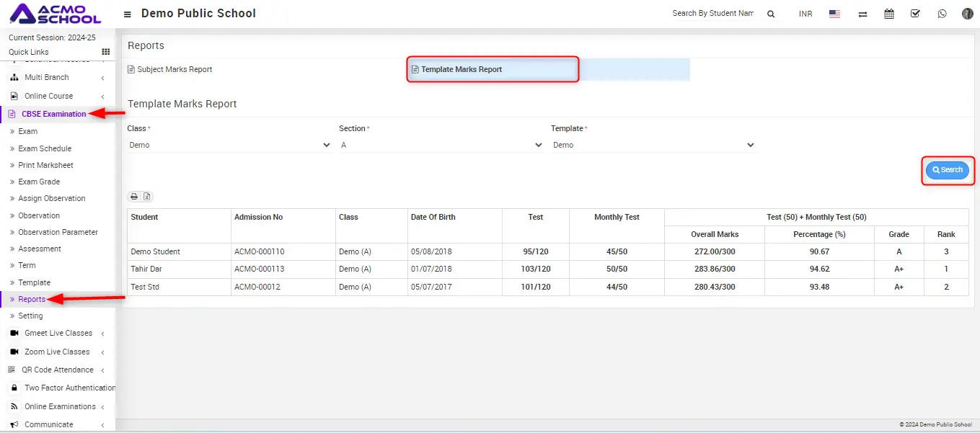This screenshot has width=980, height=433.
Task: Select the Template Marks Report tab
Action: tap(462, 69)
